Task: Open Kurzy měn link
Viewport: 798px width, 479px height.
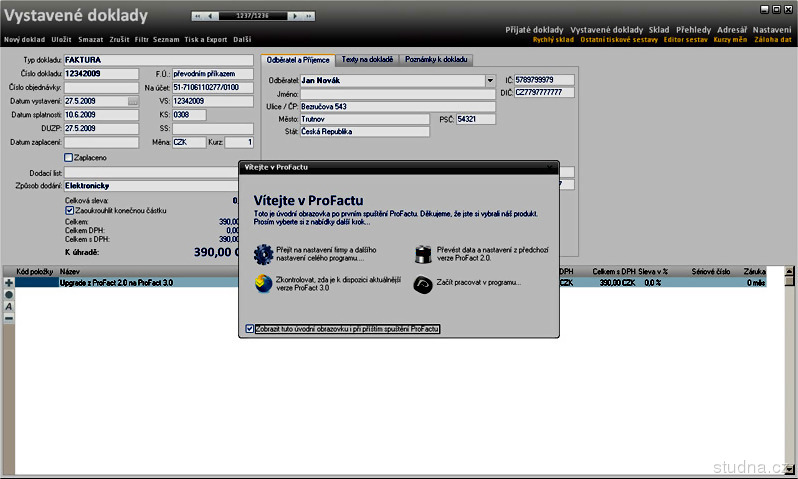Action: pos(730,40)
